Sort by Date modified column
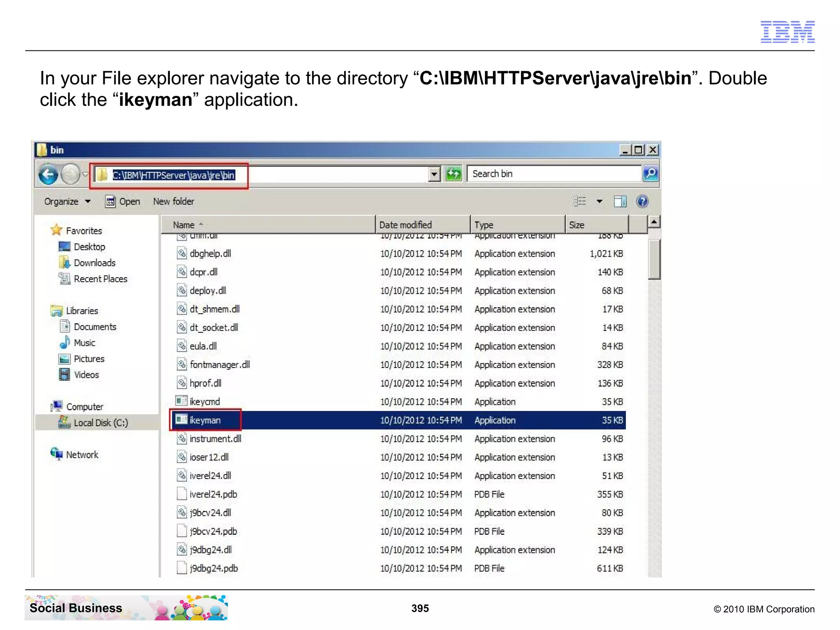Viewport: 840px width, 630px height. tap(423, 225)
